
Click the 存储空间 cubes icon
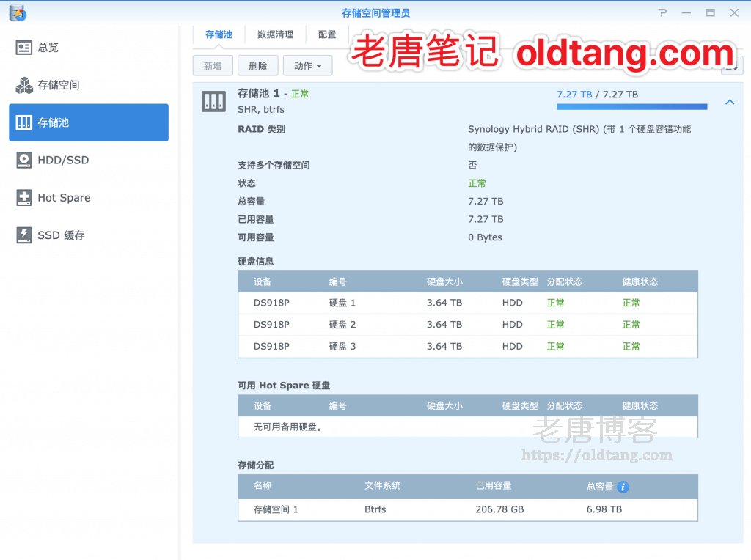click(x=23, y=85)
